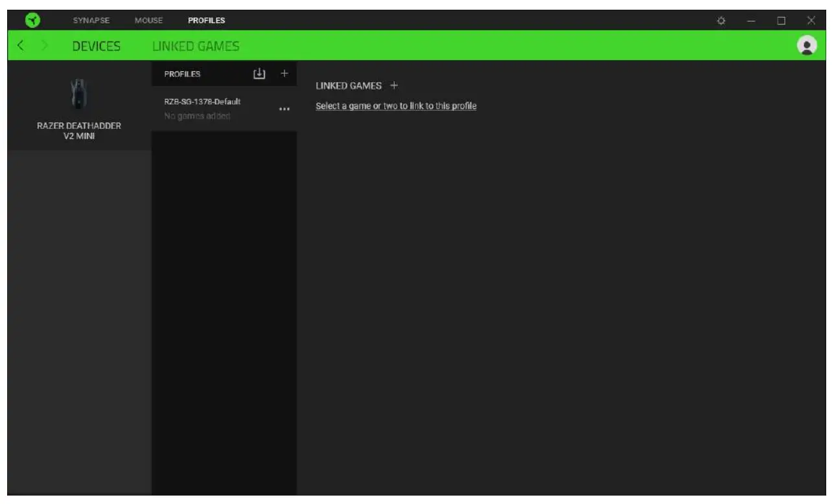Open the user account avatar
Image resolution: width=834 pixels, height=504 pixels.
click(x=806, y=45)
